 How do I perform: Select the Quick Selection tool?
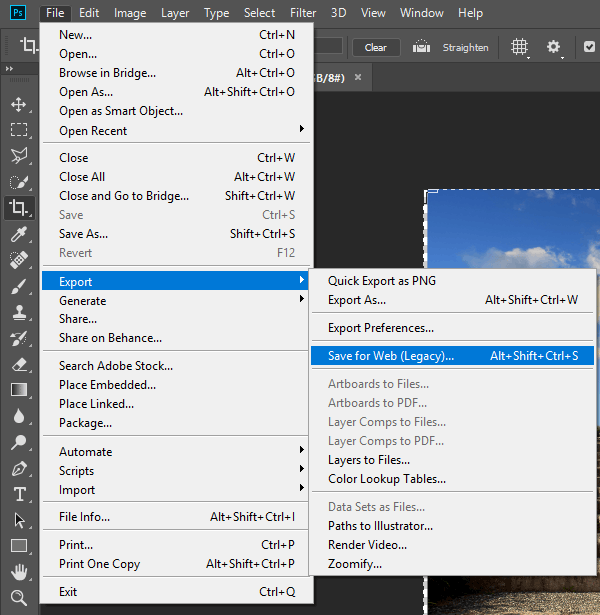pyautogui.click(x=18, y=182)
